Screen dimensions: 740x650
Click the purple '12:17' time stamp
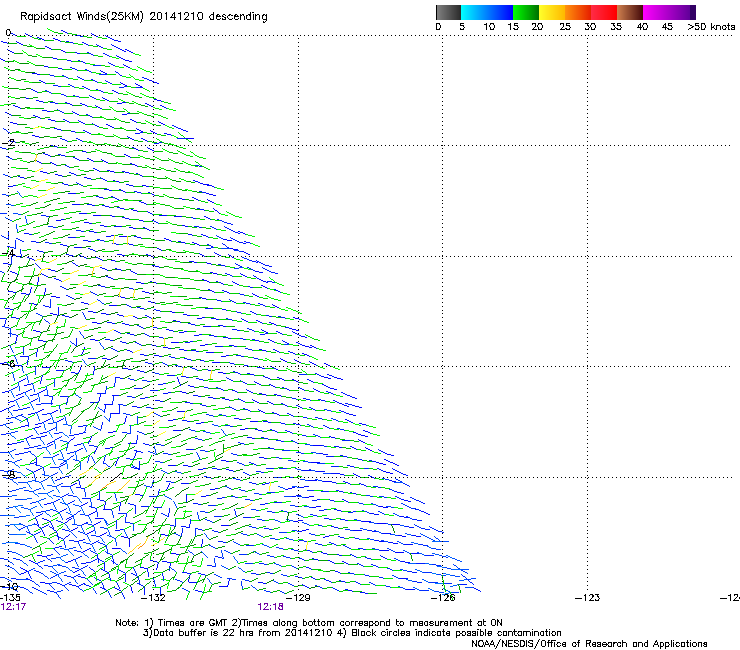click(x=13, y=607)
